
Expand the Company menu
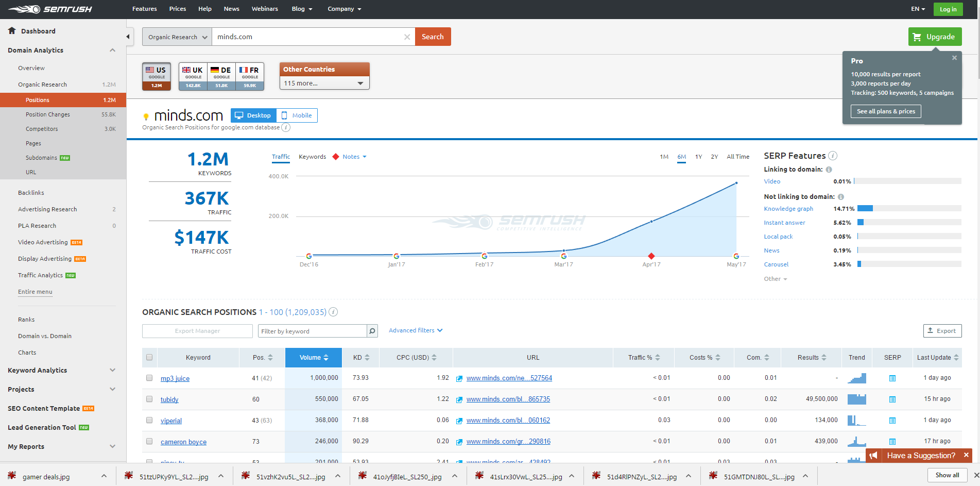coord(345,9)
